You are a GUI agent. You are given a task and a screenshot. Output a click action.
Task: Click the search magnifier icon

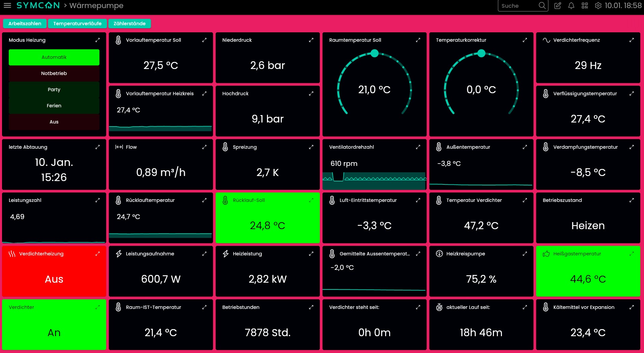(542, 6)
